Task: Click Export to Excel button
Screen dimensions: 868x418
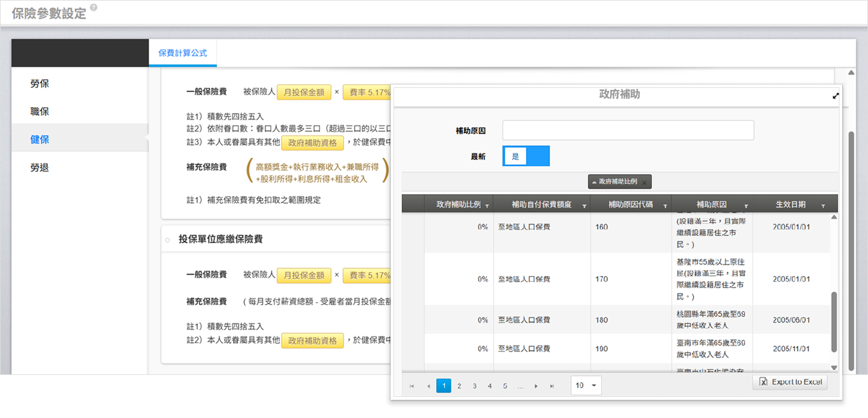Action: [790, 382]
